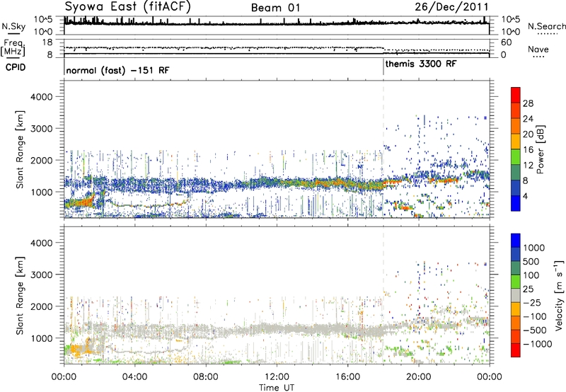Click the '28' tick on Power scale
Viewport: 566px width, 392px height.
point(528,103)
